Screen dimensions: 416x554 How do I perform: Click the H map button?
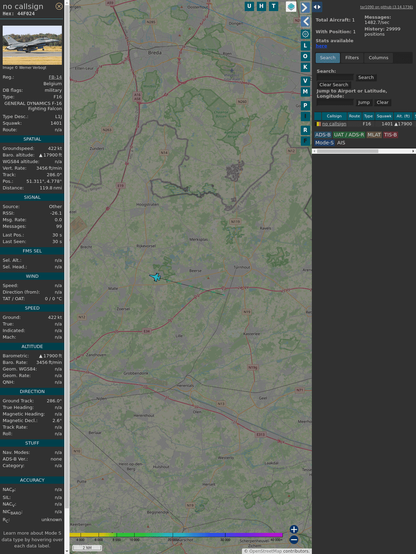point(261,6)
